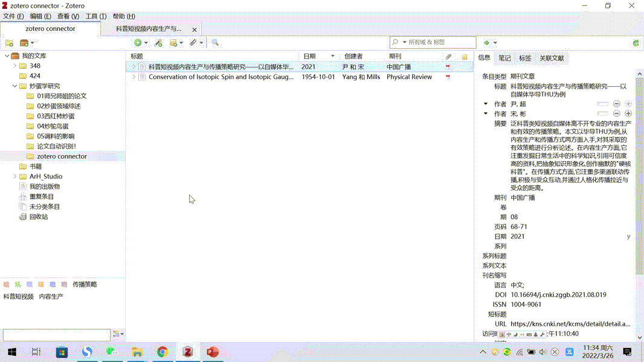644x362 pixels.
Task: Open the 编辑 (E) menu
Action: [x=40, y=16]
